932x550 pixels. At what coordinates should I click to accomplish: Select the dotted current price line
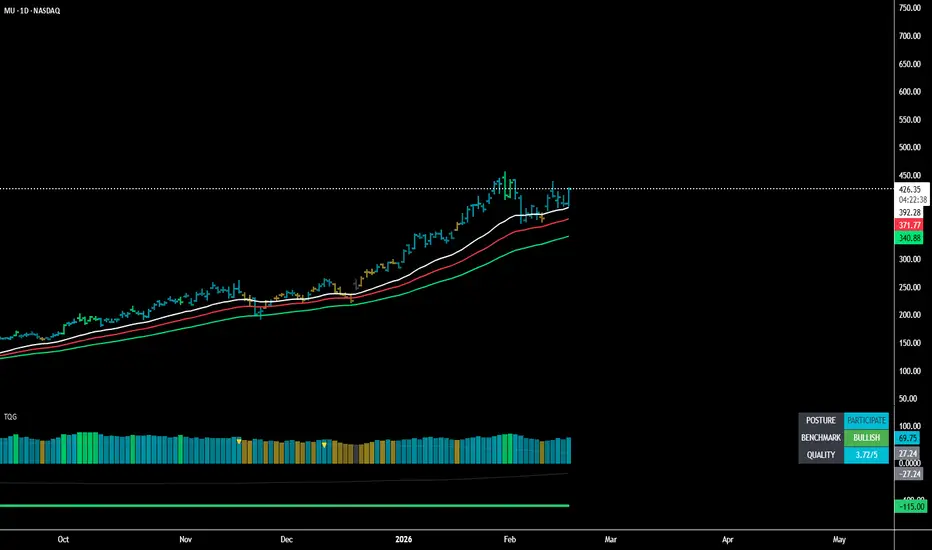(x=446, y=189)
